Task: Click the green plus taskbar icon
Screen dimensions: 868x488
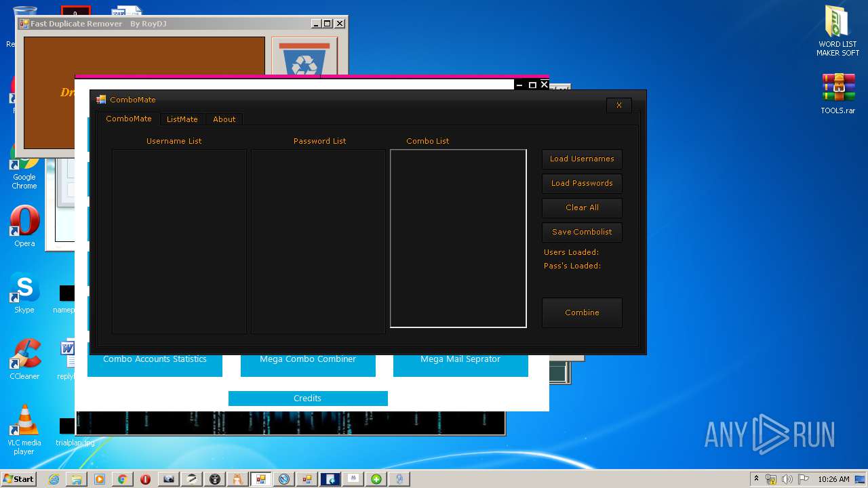Action: click(376, 479)
